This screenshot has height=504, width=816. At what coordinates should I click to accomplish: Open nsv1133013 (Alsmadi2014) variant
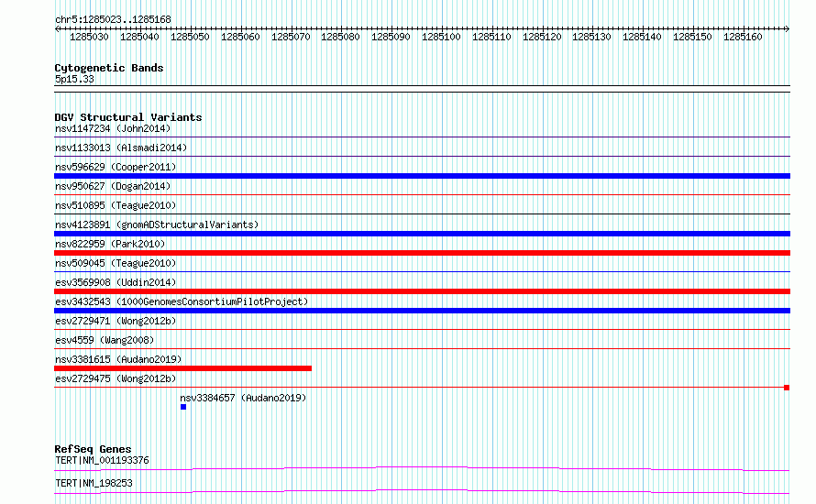click(121, 148)
